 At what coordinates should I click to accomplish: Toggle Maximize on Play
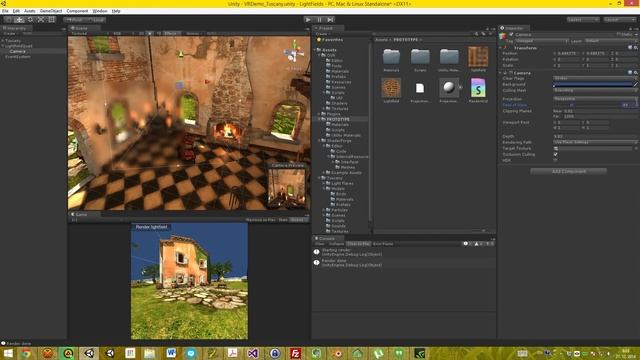click(260, 220)
